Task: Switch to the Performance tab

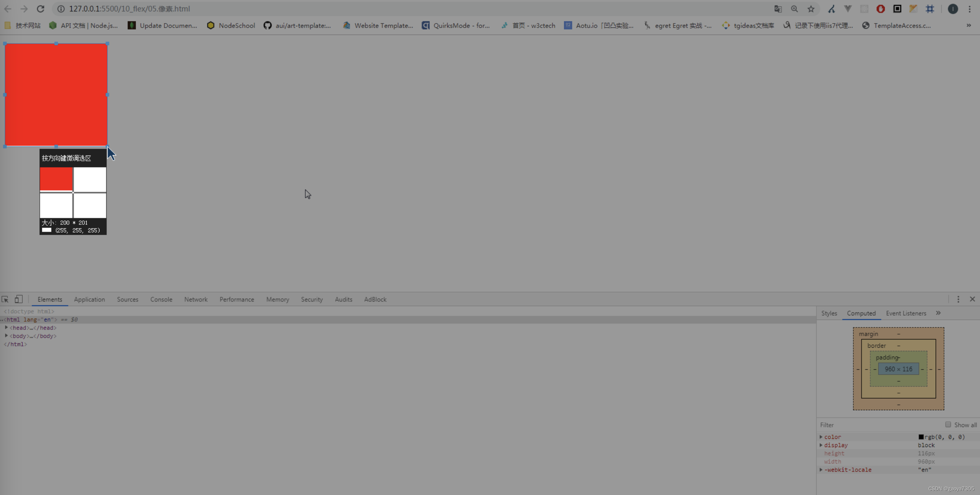Action: 236,299
